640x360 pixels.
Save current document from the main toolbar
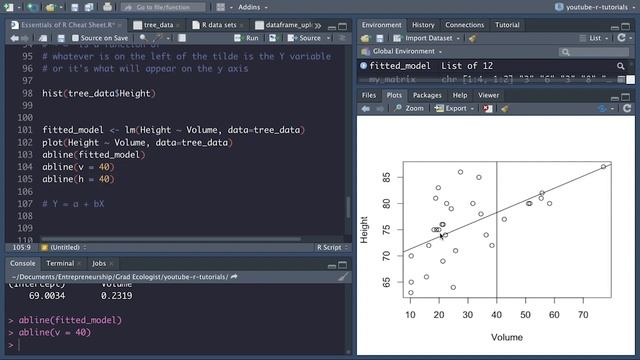(x=75, y=7)
